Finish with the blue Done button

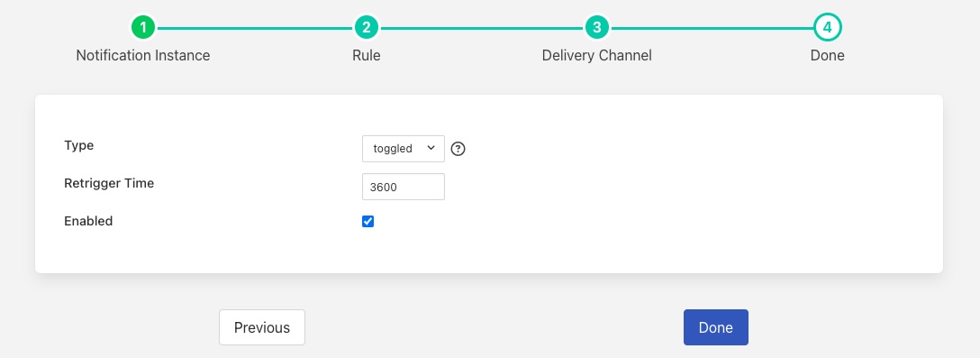(715, 327)
